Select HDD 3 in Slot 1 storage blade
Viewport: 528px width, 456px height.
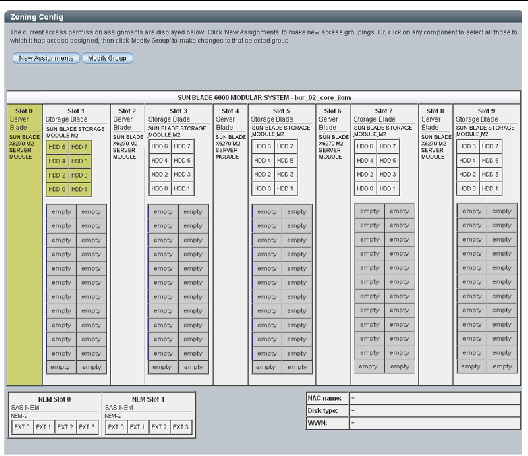(x=80, y=175)
